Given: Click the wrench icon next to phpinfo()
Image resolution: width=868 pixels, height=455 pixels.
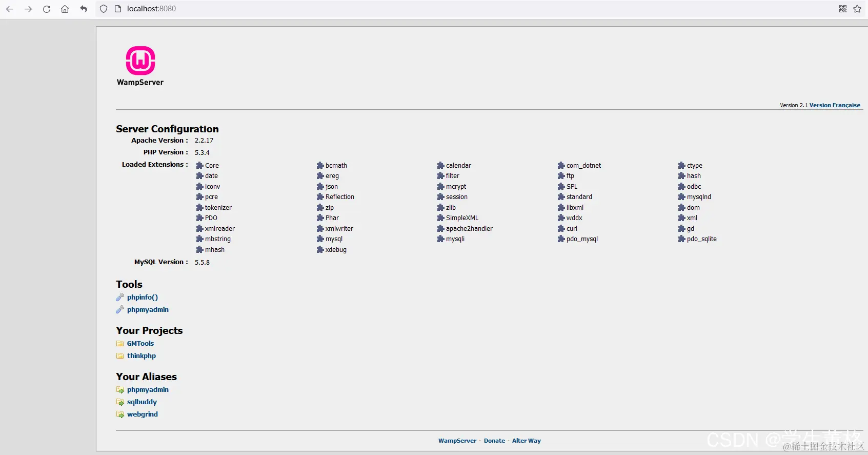Looking at the screenshot, I should tap(120, 297).
